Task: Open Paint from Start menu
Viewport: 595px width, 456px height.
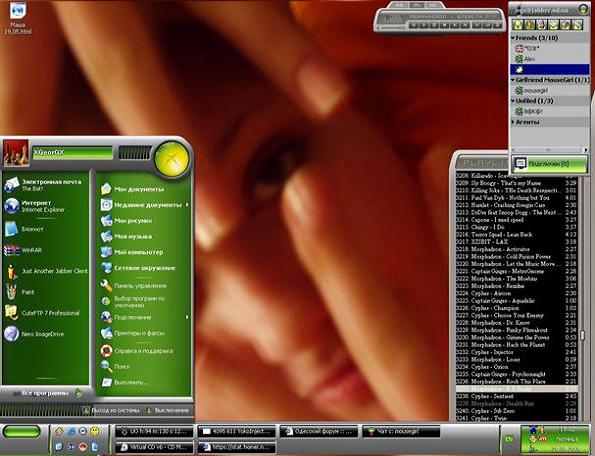Action: coord(45,292)
